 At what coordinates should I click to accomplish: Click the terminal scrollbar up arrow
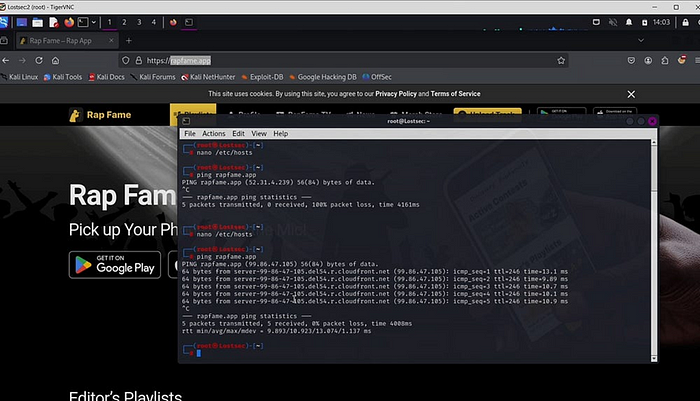(x=654, y=142)
